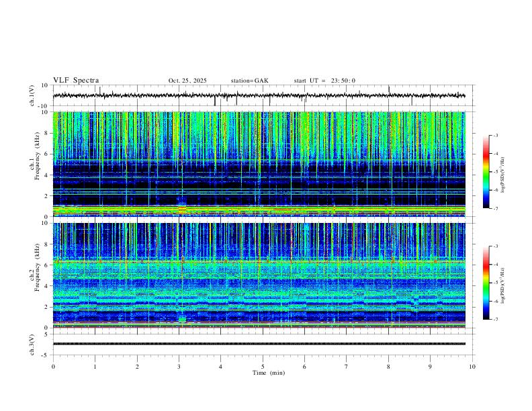Screen dimensions: 532x411
Task: Click the "-4" tick on lower color bar
Action: (x=496, y=265)
